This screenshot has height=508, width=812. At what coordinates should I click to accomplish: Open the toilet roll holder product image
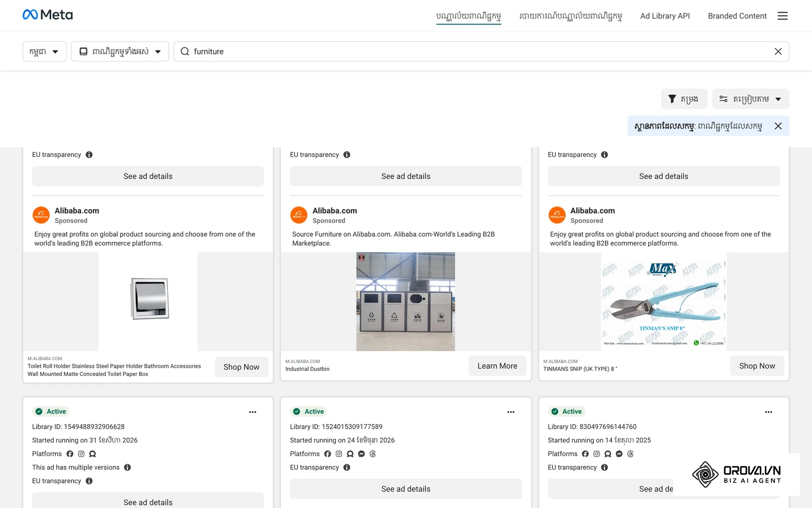(x=148, y=301)
